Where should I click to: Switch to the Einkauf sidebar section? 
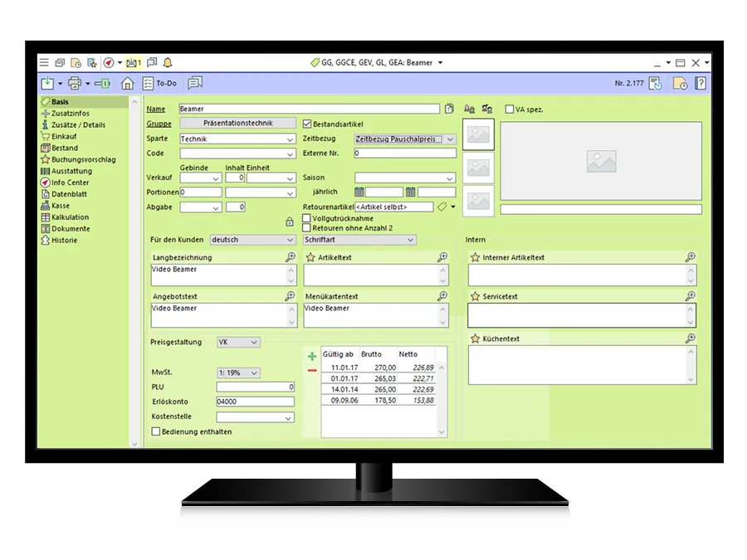64,136
